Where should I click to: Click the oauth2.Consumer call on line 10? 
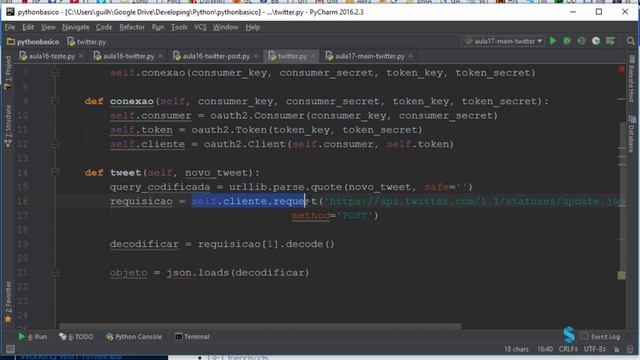tap(354, 116)
